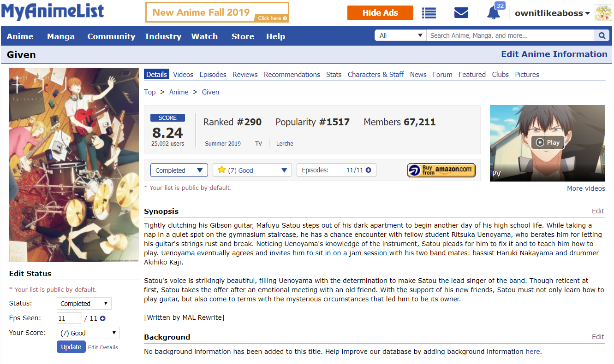Open the Industry menu
614x364 pixels.
click(x=163, y=36)
